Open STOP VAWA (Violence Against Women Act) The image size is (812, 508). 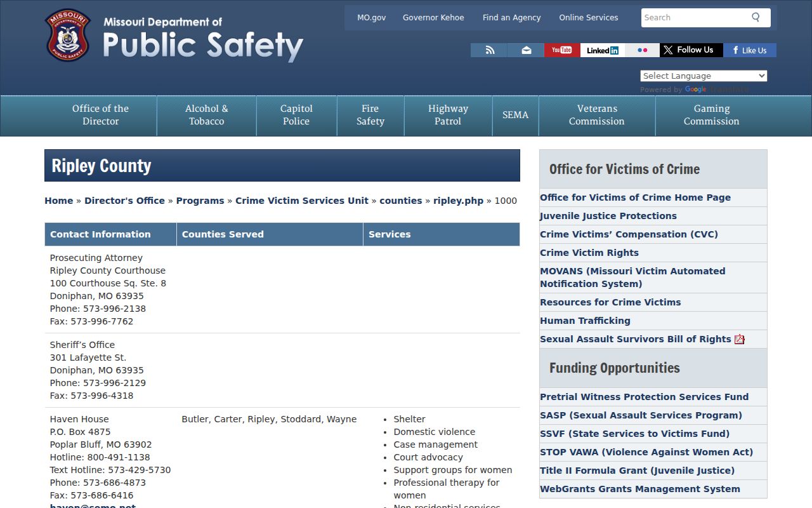coord(646,452)
